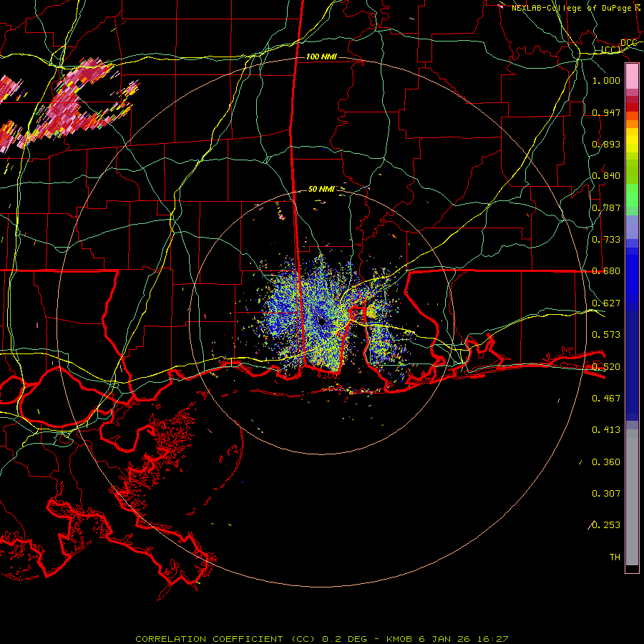Screen dimensions: 644x644
Task: Click the bright green color bar segment near 0.787
Action: 632,195
